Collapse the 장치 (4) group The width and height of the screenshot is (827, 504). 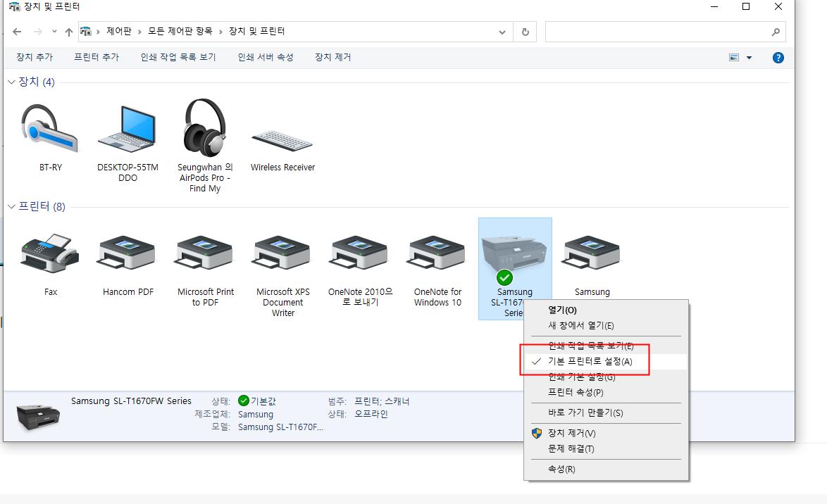(11, 82)
